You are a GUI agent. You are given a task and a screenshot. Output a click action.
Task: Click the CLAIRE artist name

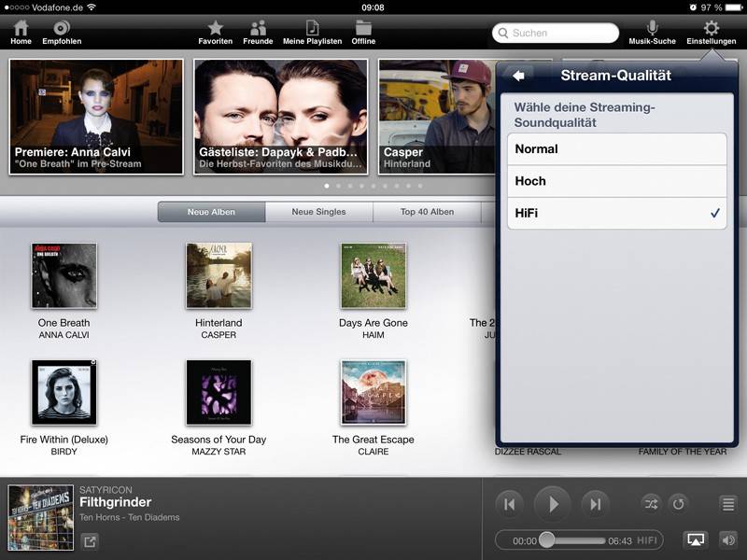(x=373, y=452)
